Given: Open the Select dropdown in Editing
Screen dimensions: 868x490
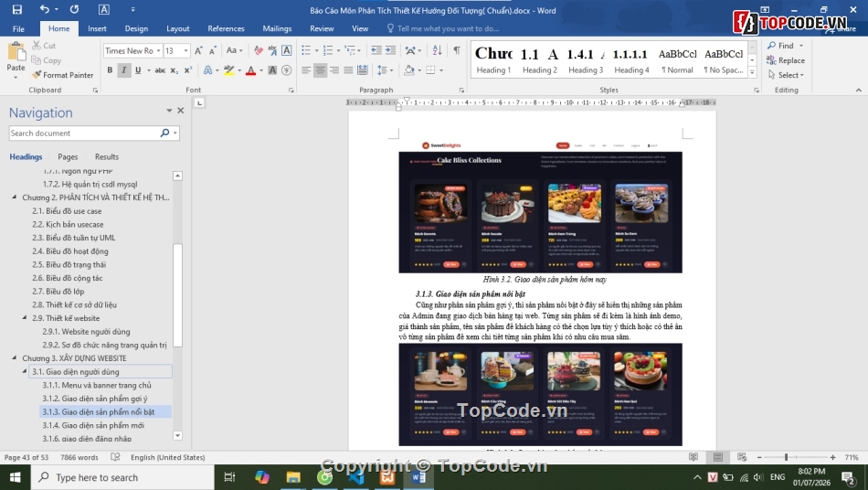Looking at the screenshot, I should click(x=786, y=75).
